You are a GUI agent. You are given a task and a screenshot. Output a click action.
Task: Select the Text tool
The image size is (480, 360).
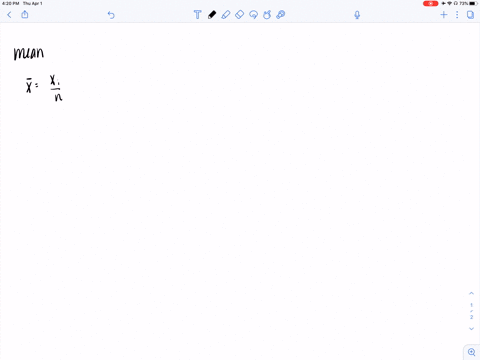click(197, 15)
